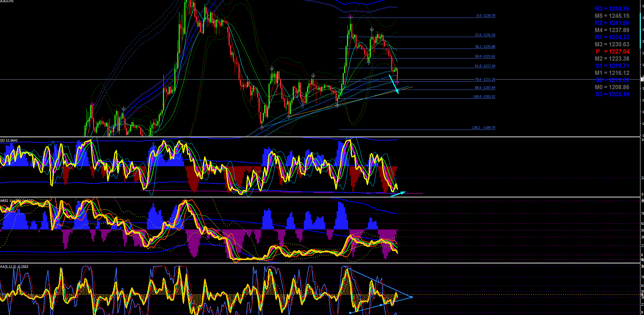Select the lower-left anchor of the blue triangle
This screenshot has height=315, width=644.
[350, 313]
